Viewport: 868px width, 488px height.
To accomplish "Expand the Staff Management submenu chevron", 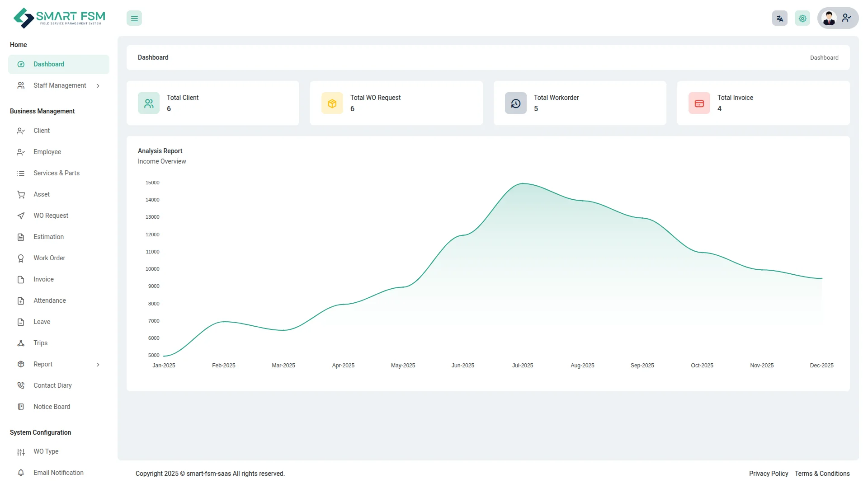I will pos(98,86).
